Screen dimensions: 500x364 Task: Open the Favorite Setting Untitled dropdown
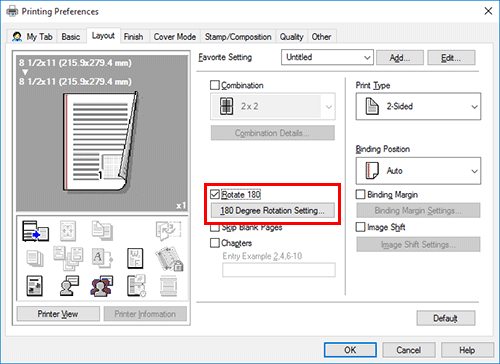327,57
